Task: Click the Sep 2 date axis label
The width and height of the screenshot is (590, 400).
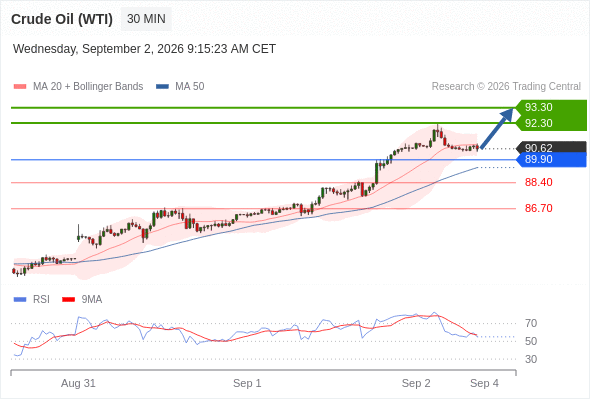Action: pyautogui.click(x=416, y=383)
